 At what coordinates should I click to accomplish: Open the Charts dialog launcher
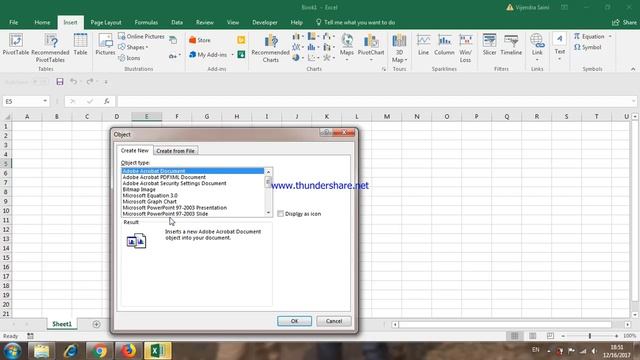tap(384, 69)
